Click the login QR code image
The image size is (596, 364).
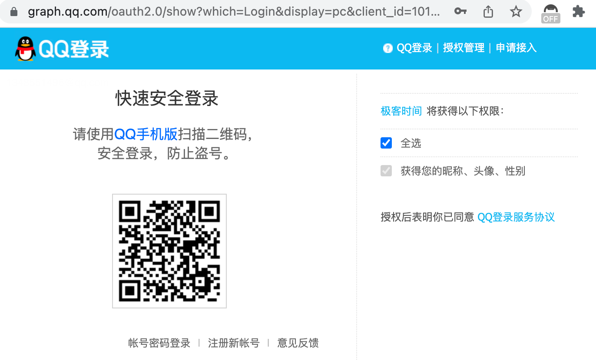tap(169, 251)
